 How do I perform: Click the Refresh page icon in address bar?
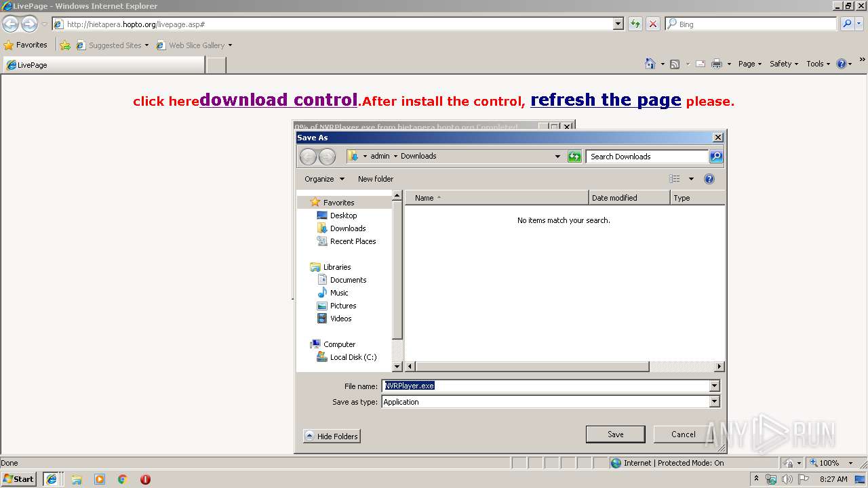pyautogui.click(x=635, y=24)
